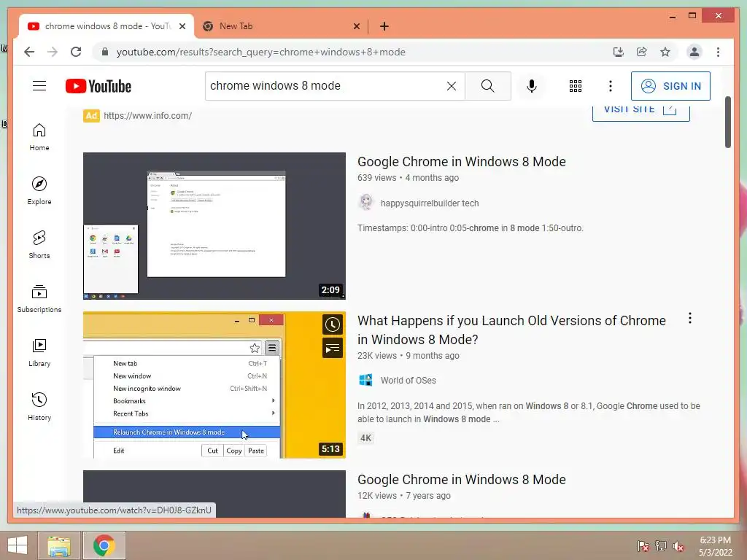Screen dimensions: 747x560
Task: Click the '23K views' text
Action: 377,356
